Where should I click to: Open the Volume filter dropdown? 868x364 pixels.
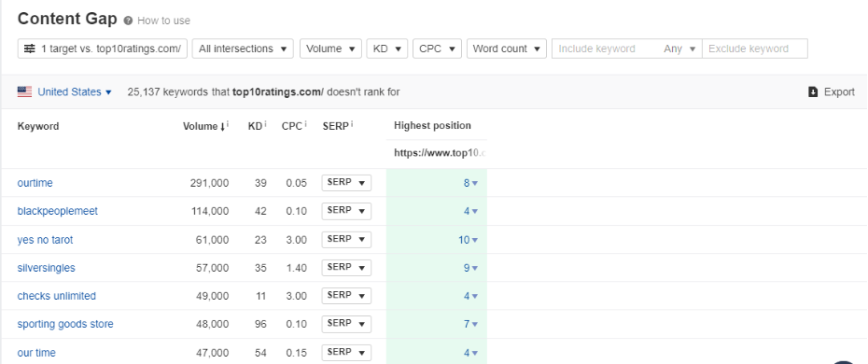[330, 49]
